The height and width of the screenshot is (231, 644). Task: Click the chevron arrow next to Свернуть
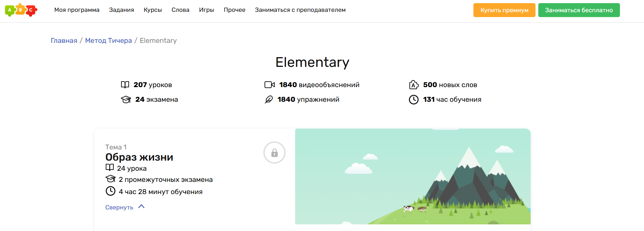point(141,207)
